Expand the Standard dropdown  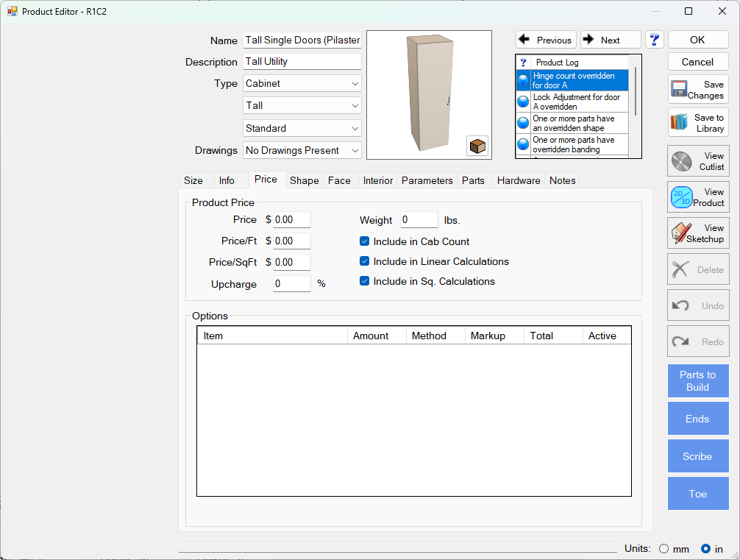tap(302, 128)
